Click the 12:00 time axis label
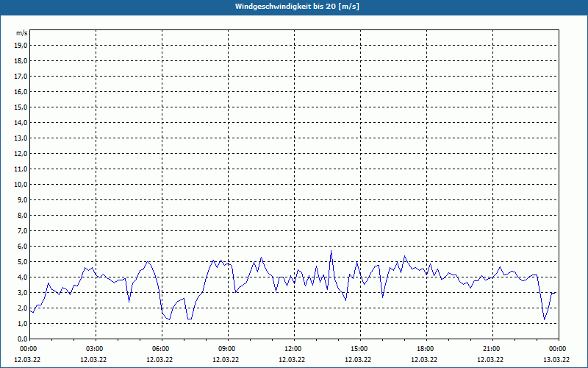The width and height of the screenshot is (588, 368). point(293,349)
